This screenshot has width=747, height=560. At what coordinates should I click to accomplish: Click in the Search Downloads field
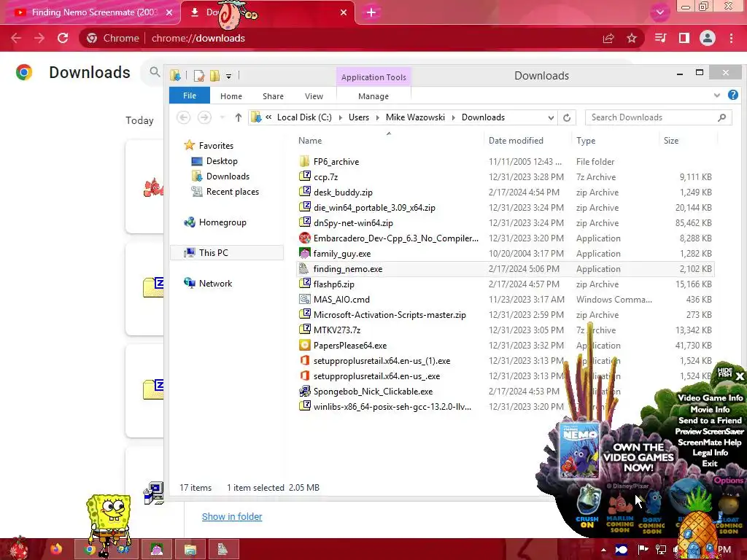click(x=659, y=117)
